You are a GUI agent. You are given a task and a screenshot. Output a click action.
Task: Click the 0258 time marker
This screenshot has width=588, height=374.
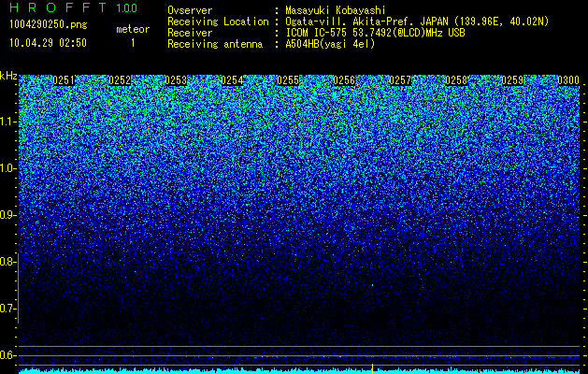click(x=456, y=80)
